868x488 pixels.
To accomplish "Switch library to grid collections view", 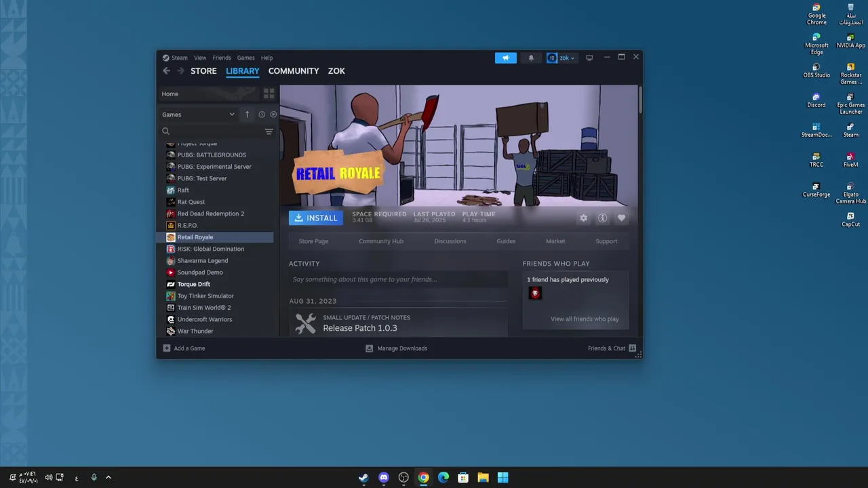I will 269,94.
